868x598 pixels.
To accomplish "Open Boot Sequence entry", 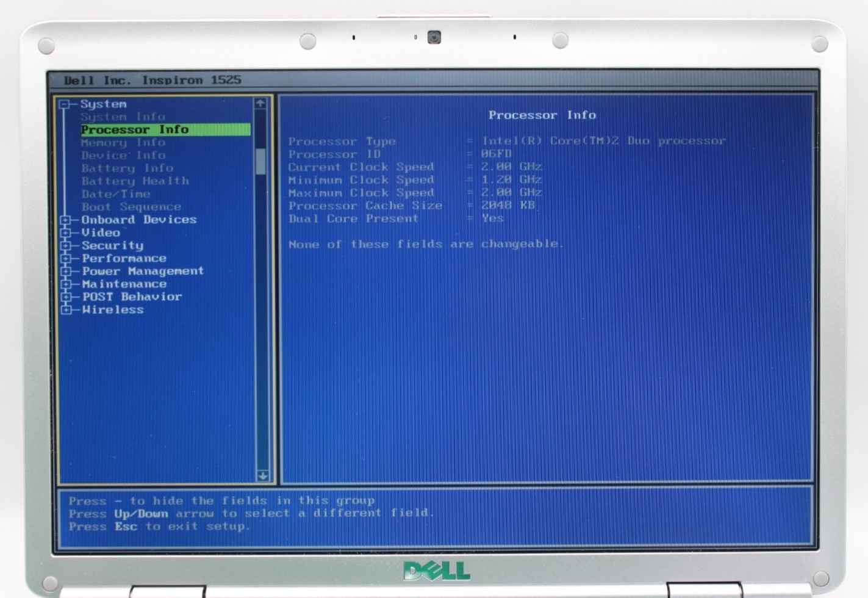I will point(131,207).
